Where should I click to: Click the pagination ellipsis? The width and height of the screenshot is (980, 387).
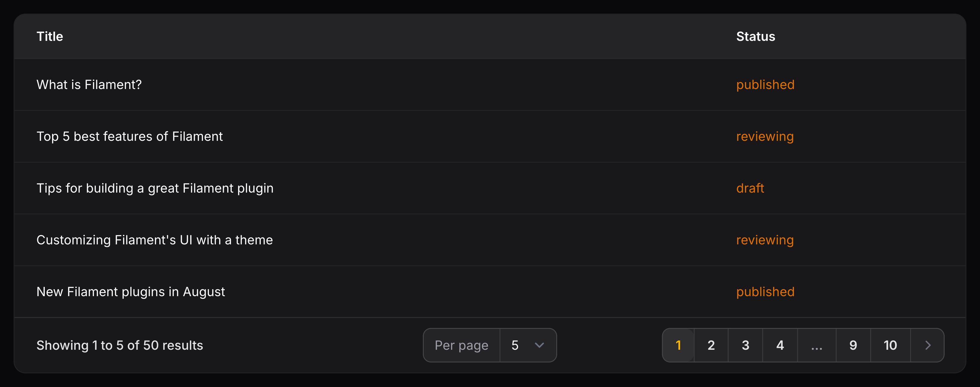(816, 345)
